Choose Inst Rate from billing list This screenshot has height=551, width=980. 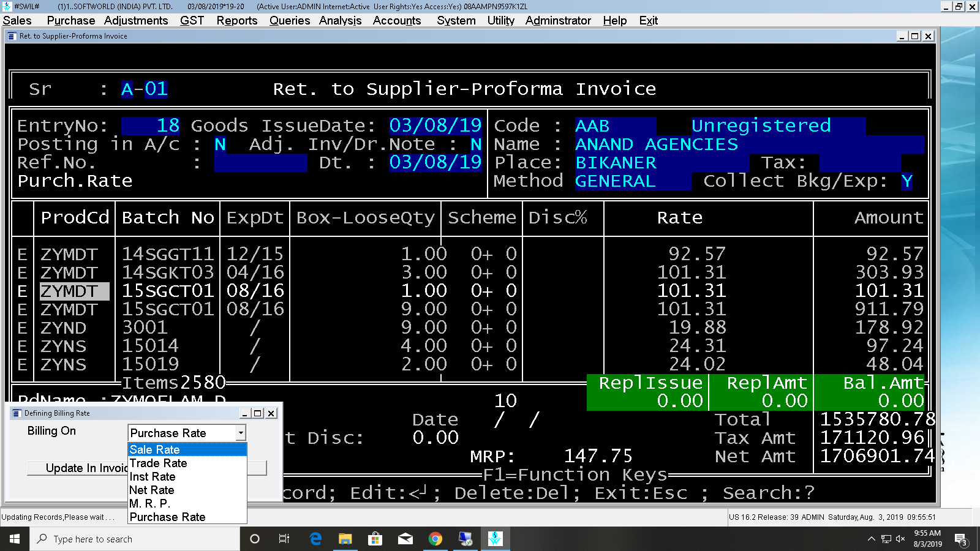187,476
